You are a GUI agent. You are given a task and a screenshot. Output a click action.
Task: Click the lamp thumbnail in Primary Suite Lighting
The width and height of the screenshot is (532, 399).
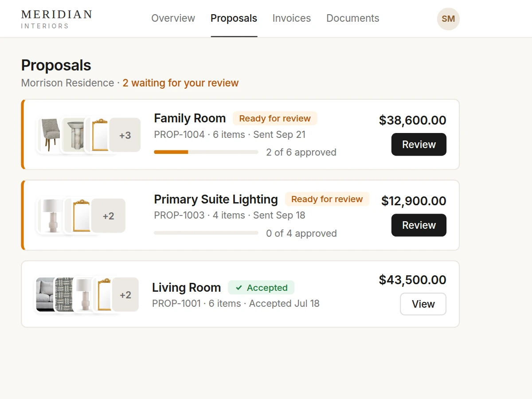tap(50, 216)
